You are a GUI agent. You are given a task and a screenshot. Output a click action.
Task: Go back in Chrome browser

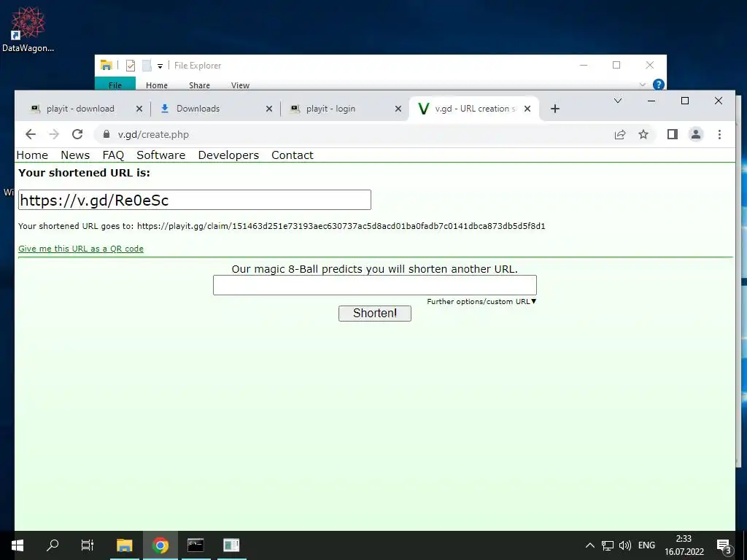tap(31, 135)
